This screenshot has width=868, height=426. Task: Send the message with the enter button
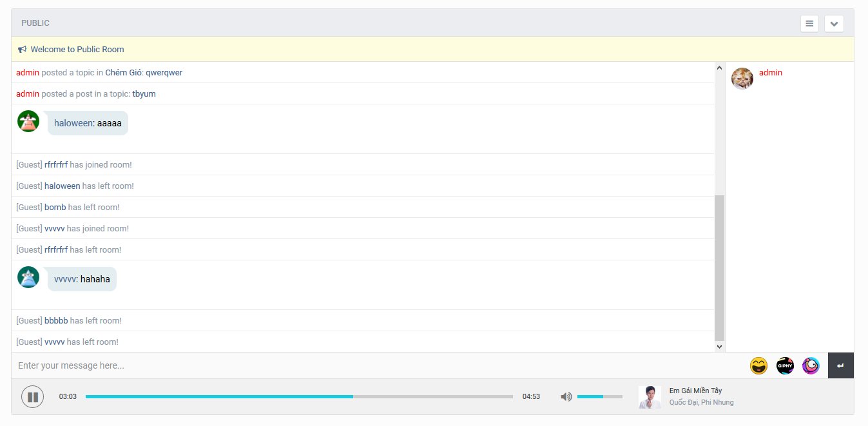click(x=841, y=366)
